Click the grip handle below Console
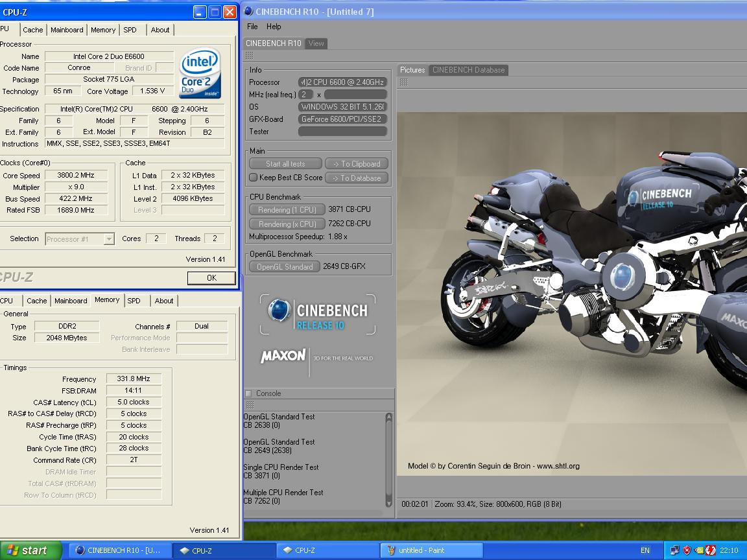Viewport: 747px width, 560px height. point(249,404)
